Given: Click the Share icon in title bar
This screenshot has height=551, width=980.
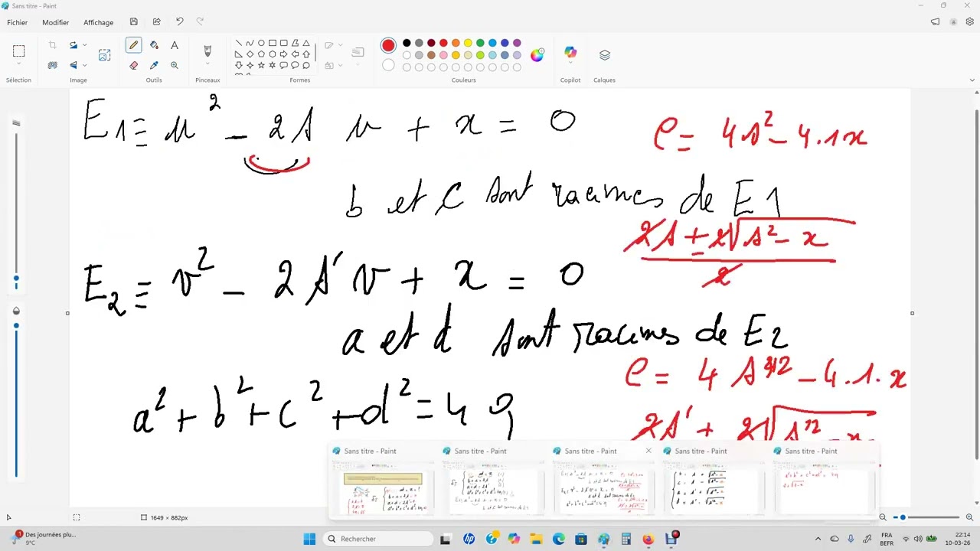Looking at the screenshot, I should pos(156,22).
